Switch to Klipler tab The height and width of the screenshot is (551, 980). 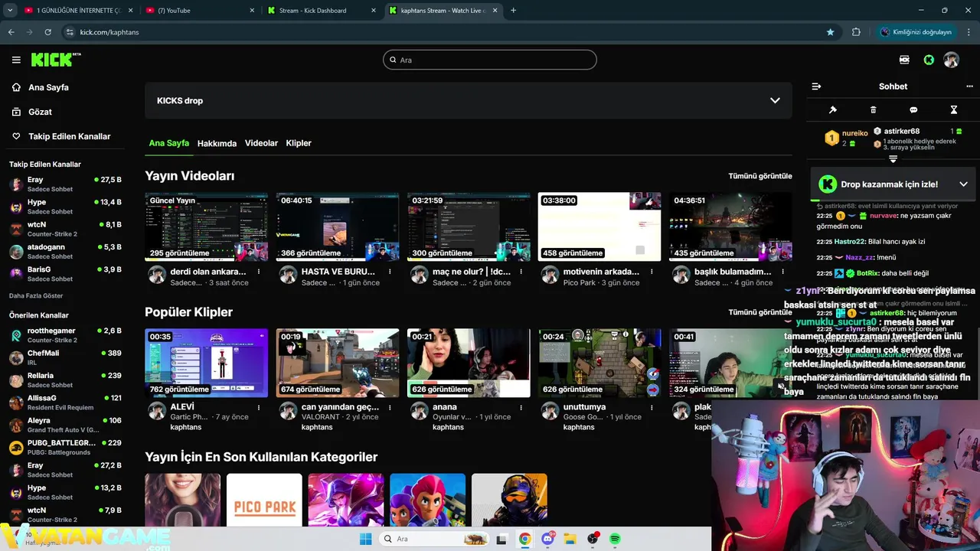coord(299,143)
